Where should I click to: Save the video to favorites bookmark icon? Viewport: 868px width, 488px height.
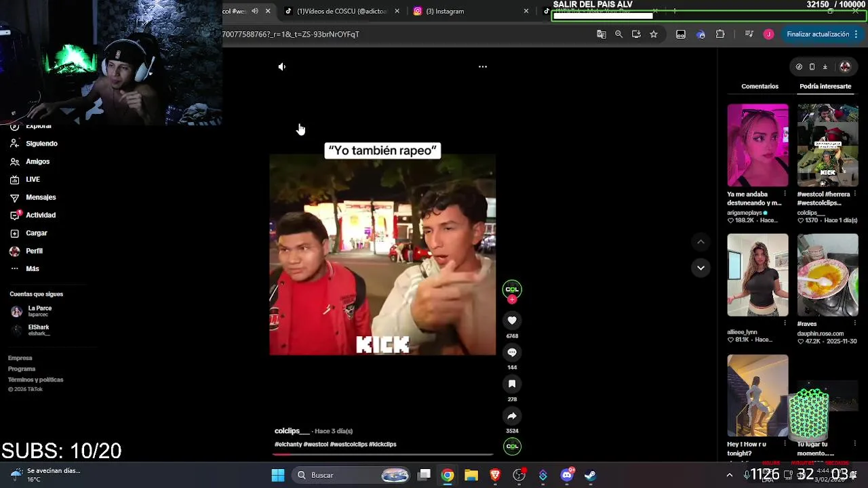512,384
